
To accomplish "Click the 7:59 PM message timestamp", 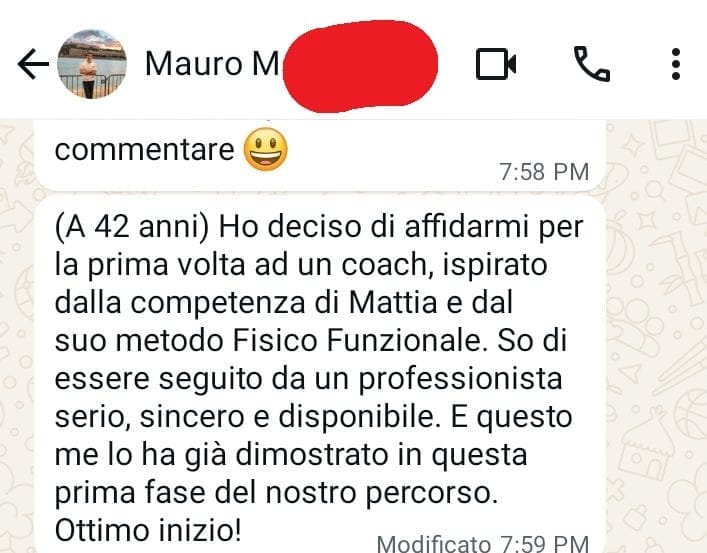I will pyautogui.click(x=544, y=543).
